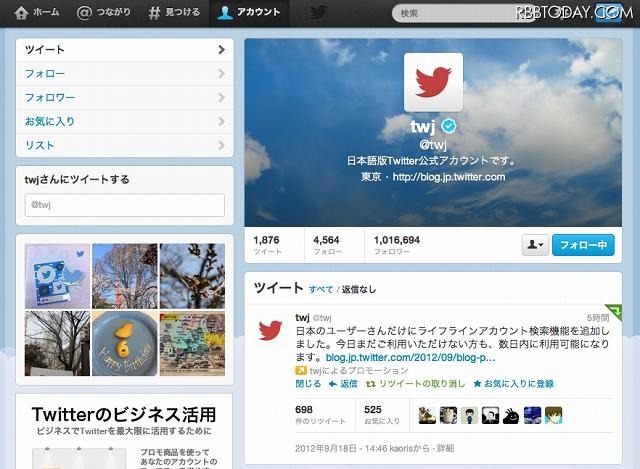This screenshot has height=469, width=640.
Task: Open the 詳細 tweet details link
Action: coord(445,449)
